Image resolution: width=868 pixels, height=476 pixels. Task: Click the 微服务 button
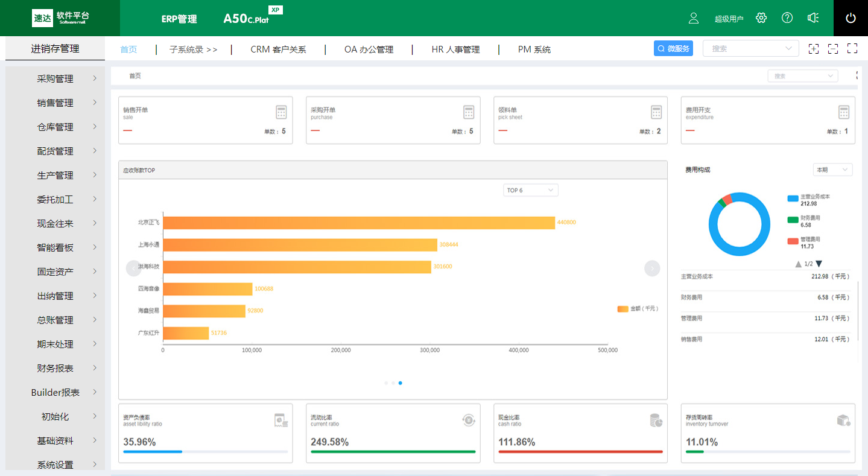click(673, 49)
